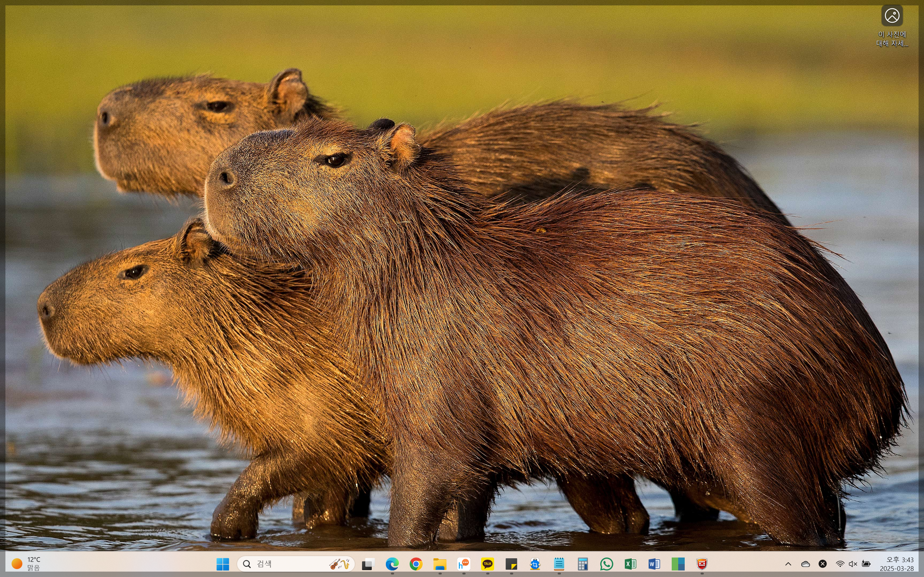
Task: Open the Notepad taskbar icon
Action: click(x=559, y=564)
